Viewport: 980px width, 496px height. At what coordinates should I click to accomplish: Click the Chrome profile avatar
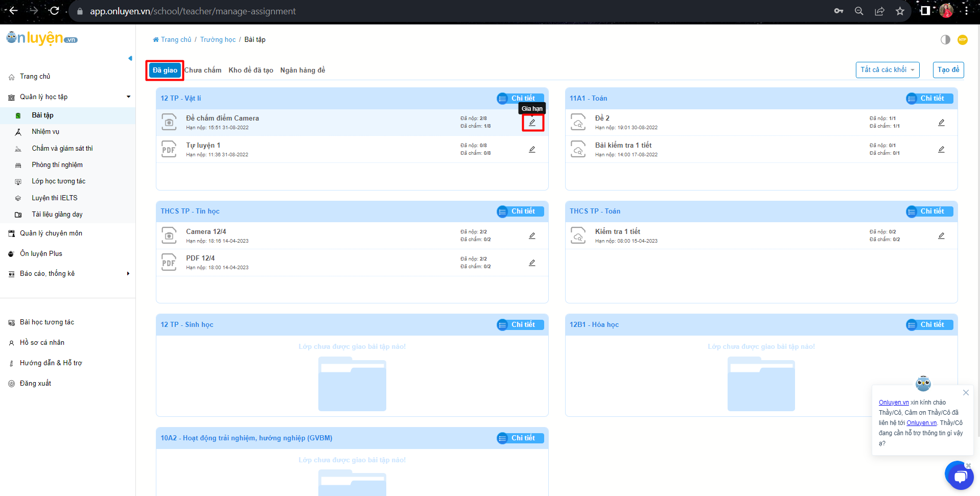(946, 11)
